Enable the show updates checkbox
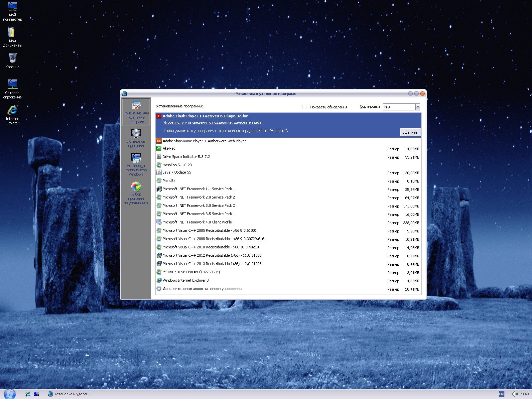Screen dimensions: 532x399 pyautogui.click(x=305, y=107)
